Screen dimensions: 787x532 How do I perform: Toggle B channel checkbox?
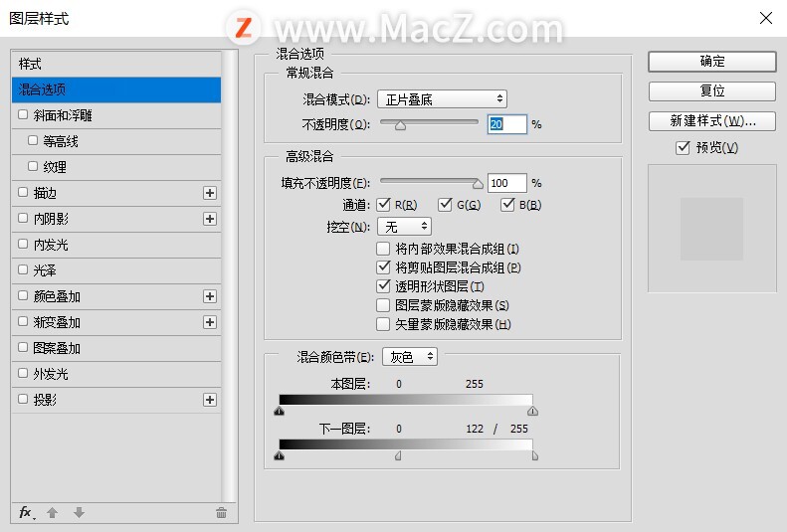point(507,204)
